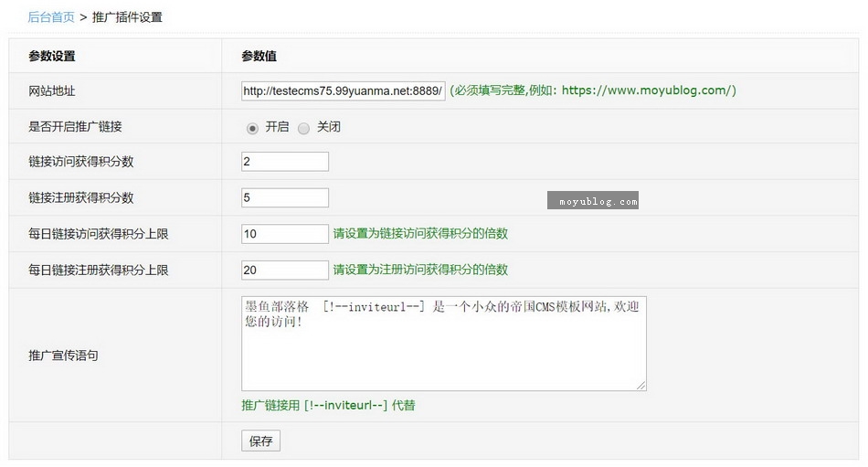868x467 pixels.
Task: Click the hint 请设置为注册访问获得积分的倍数
Action: [x=420, y=270]
